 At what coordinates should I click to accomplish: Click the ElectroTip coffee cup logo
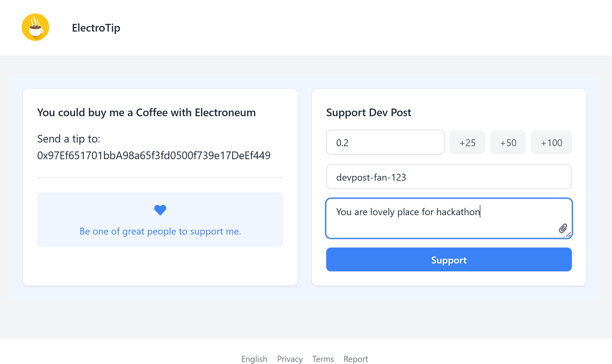(35, 27)
